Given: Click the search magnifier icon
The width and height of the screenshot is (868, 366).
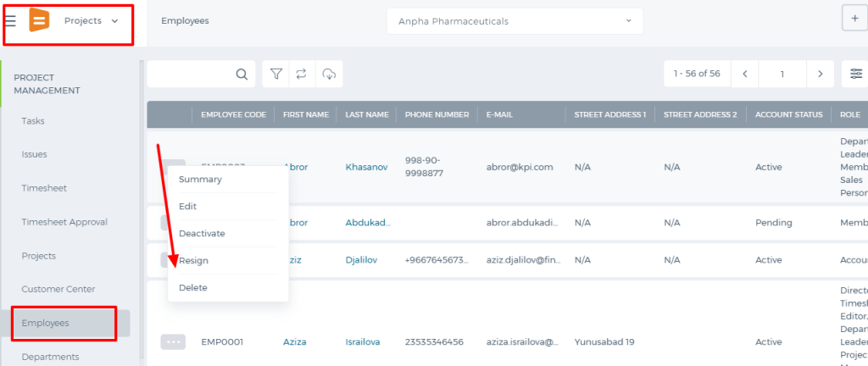Looking at the screenshot, I should click(x=242, y=74).
